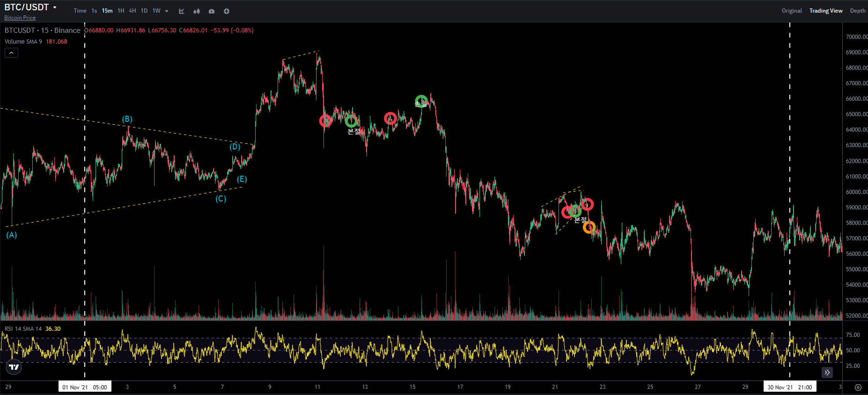This screenshot has width=868, height=395.
Task: Click date label 25 on time axis
Action: [x=650, y=387]
